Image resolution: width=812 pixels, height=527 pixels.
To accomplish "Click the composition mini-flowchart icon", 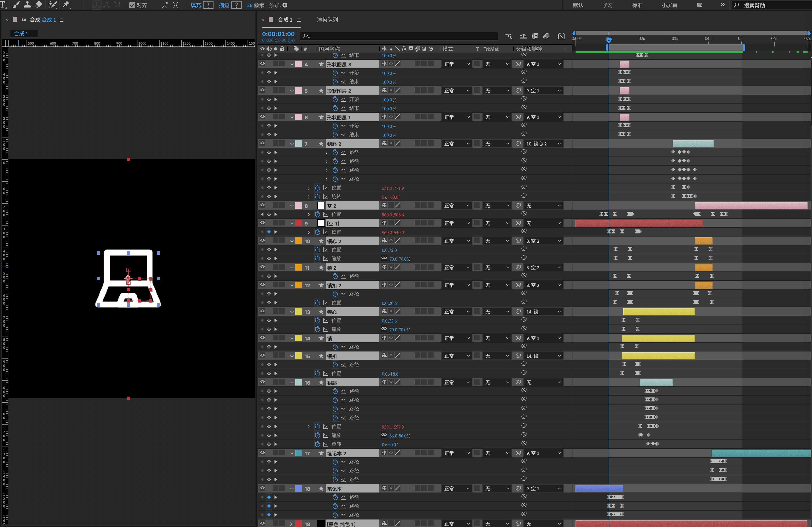I will pos(508,36).
